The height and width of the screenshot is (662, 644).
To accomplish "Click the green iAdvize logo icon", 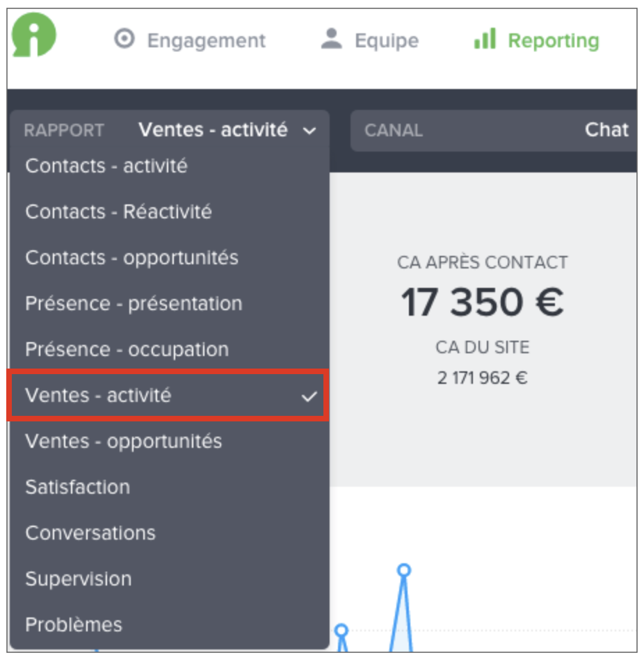I will coord(34,35).
